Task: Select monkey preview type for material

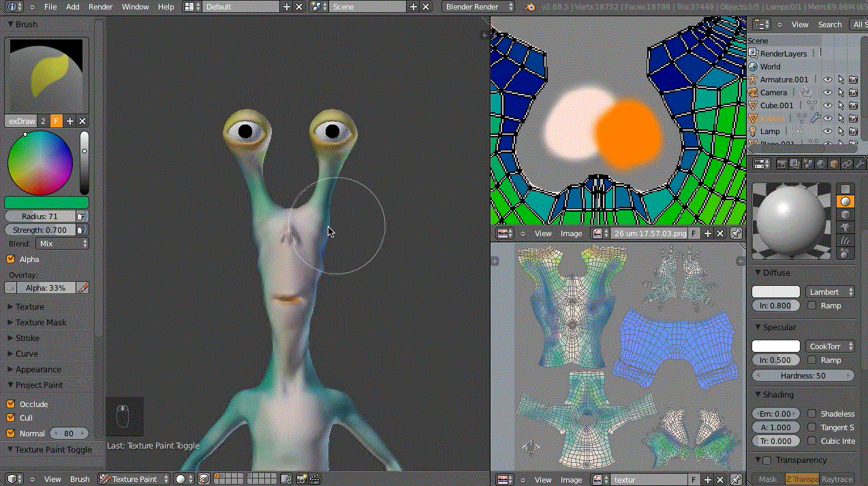Action: (x=846, y=227)
